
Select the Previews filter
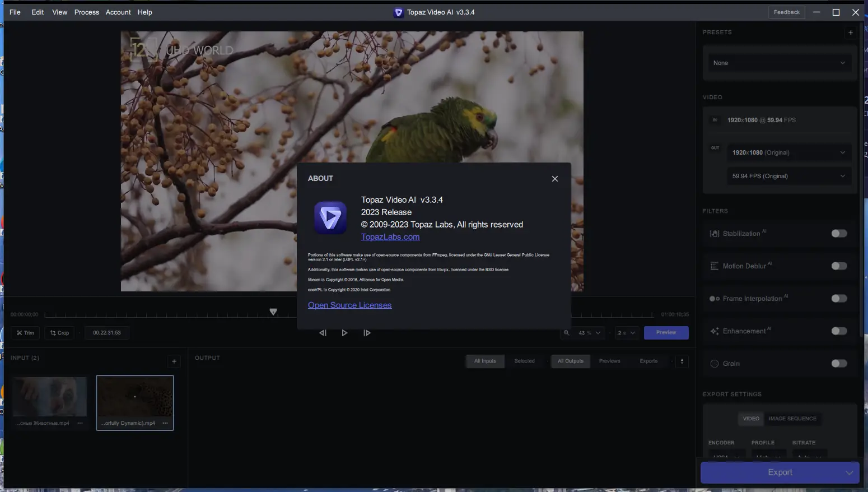click(x=609, y=361)
